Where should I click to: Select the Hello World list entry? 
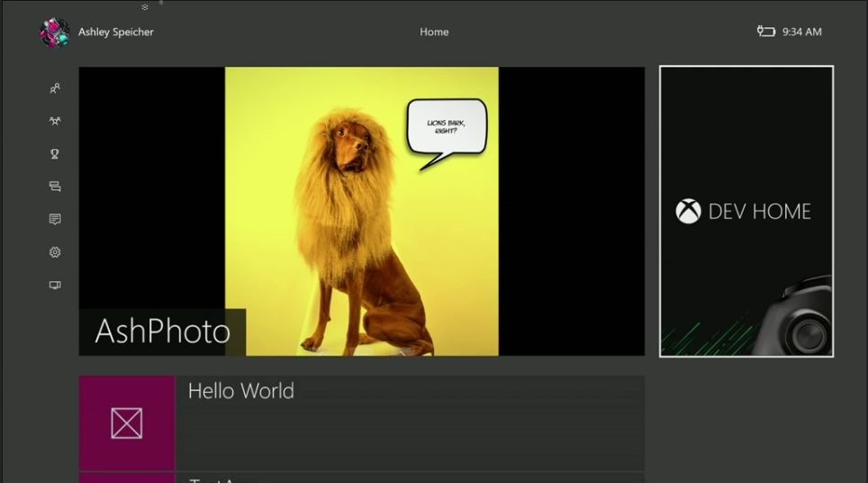[410, 423]
